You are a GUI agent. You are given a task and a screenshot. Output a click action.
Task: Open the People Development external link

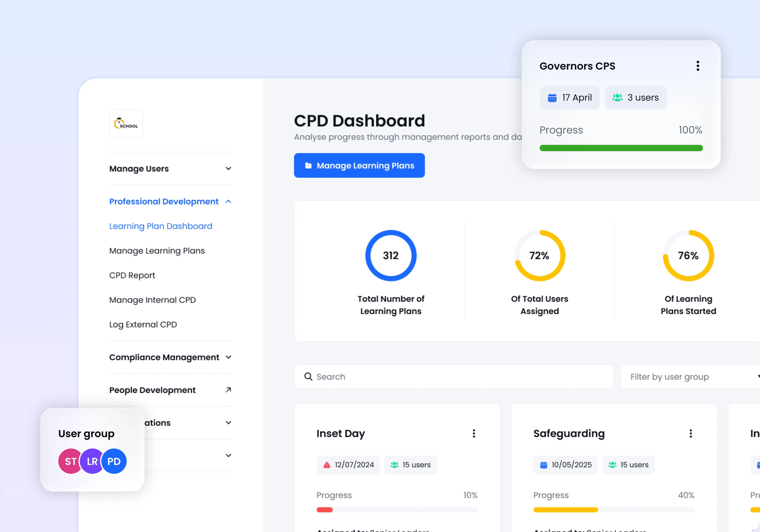(228, 390)
